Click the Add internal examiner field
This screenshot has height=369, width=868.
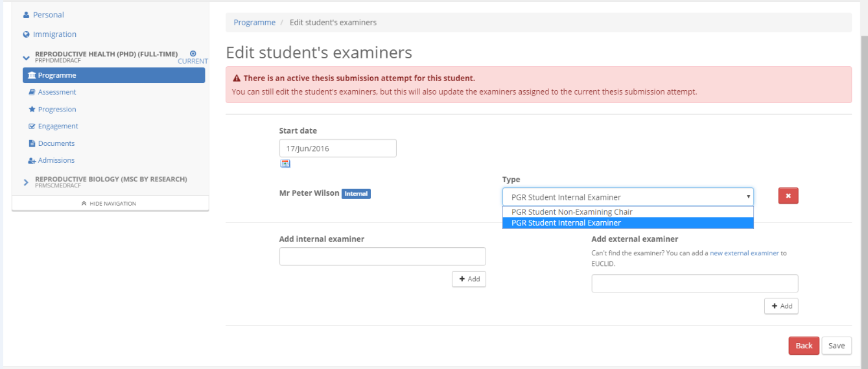tap(382, 257)
